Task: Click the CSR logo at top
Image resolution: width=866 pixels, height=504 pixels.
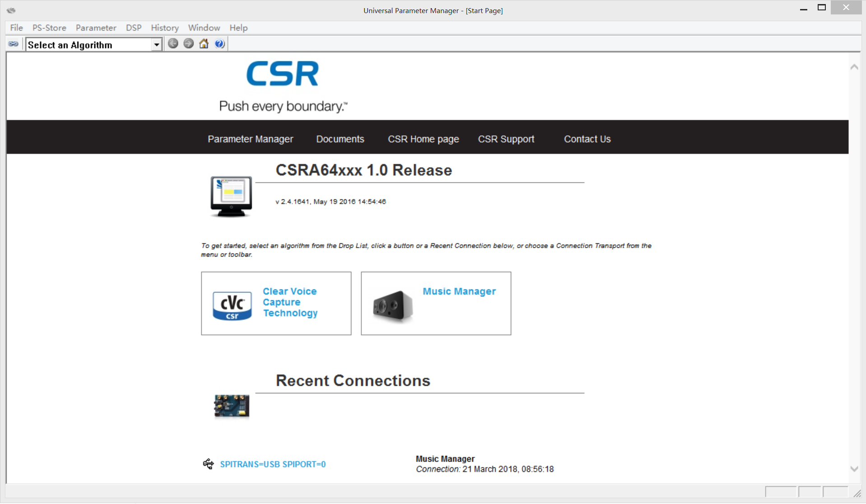Action: tap(283, 74)
